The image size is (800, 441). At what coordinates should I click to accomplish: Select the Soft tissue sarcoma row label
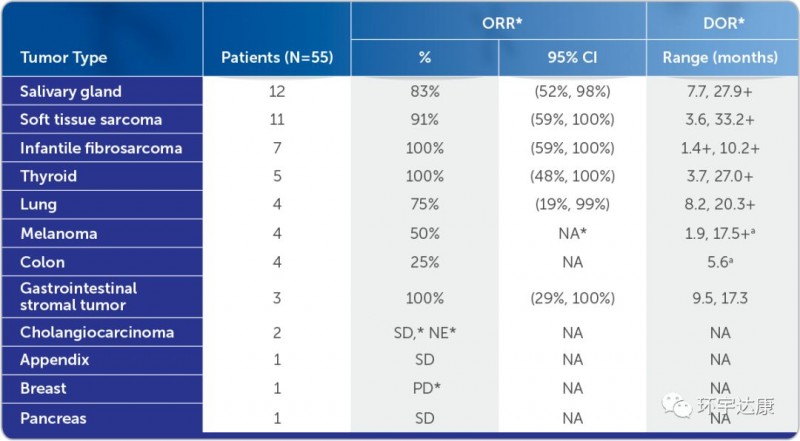pyautogui.click(x=90, y=120)
